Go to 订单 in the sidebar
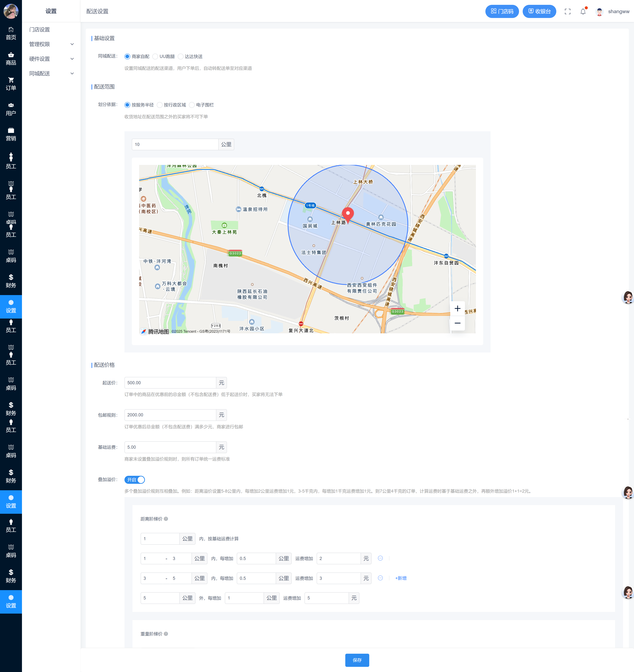 [11, 84]
